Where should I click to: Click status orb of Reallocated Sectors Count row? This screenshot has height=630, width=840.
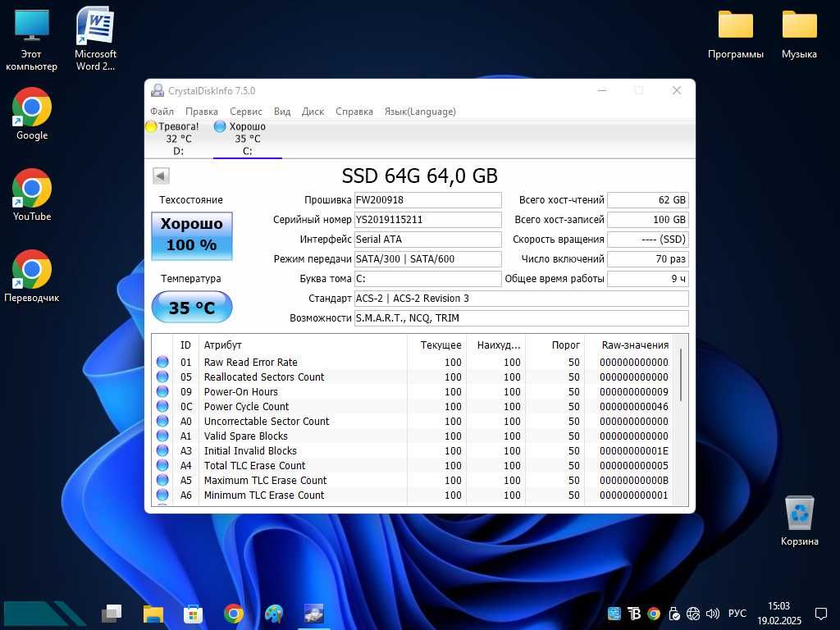[162, 377]
